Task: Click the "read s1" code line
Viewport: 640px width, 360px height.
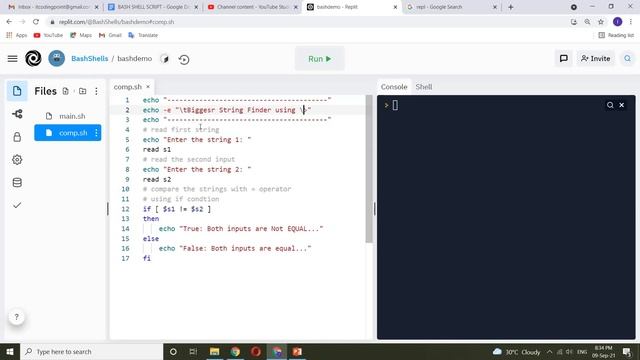Action: (x=157, y=149)
